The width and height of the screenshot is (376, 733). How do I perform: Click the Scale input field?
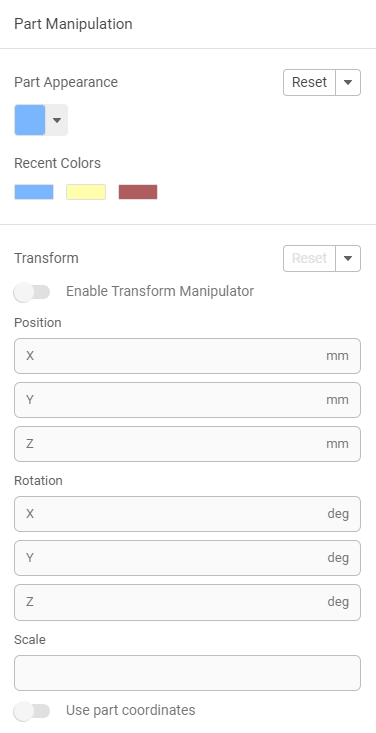pyautogui.click(x=188, y=673)
